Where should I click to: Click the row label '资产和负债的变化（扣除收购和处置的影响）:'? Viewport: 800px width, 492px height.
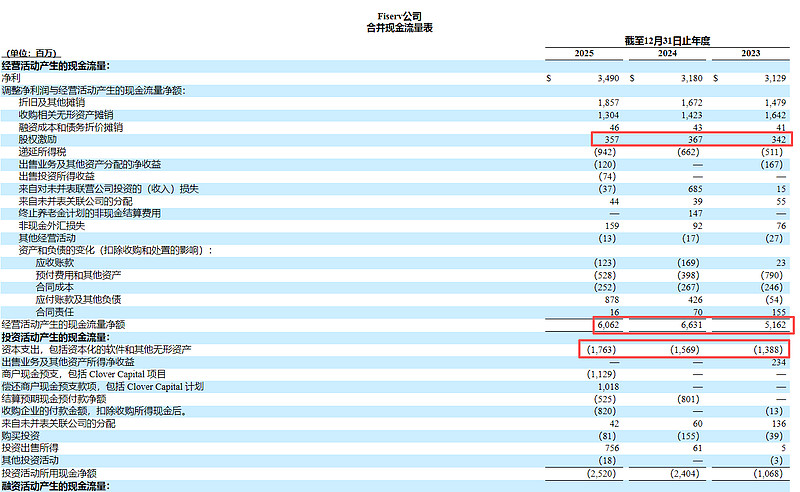pos(115,250)
